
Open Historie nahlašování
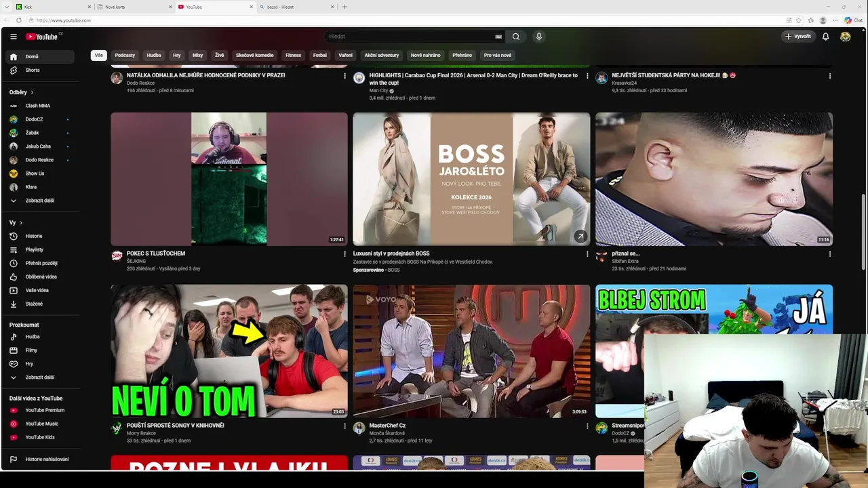tap(41, 460)
